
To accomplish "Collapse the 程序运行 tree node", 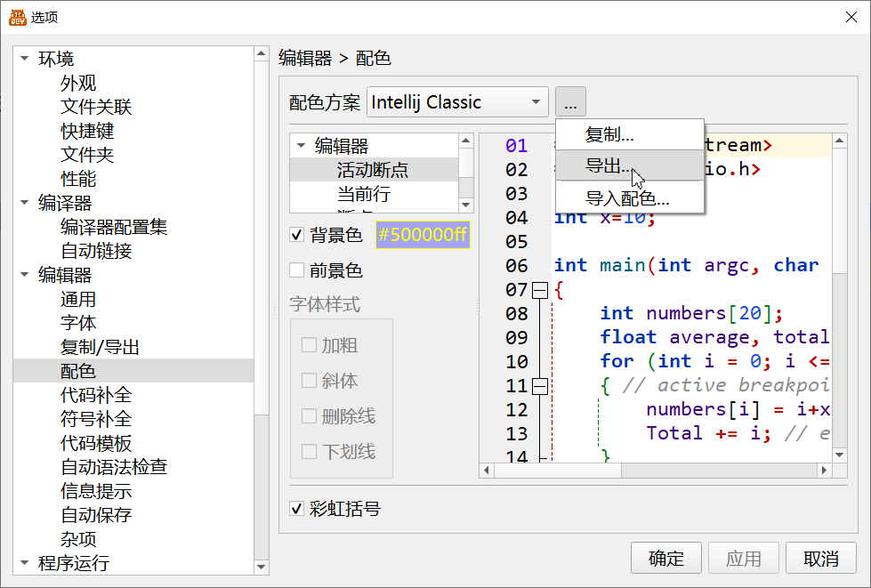I will click(24, 562).
